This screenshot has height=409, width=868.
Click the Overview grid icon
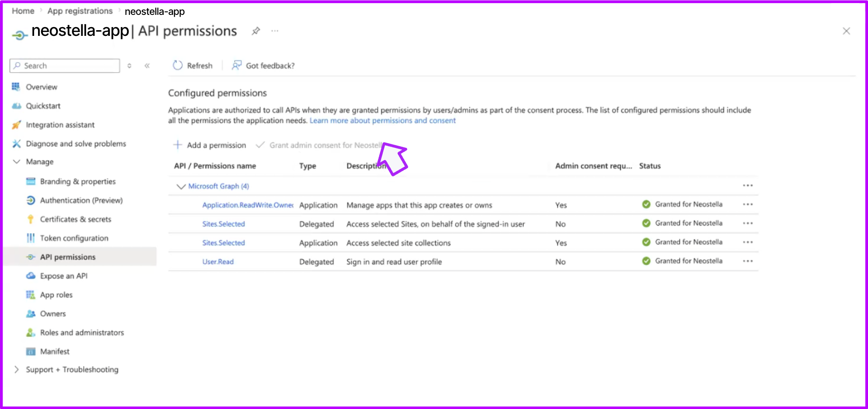[16, 87]
